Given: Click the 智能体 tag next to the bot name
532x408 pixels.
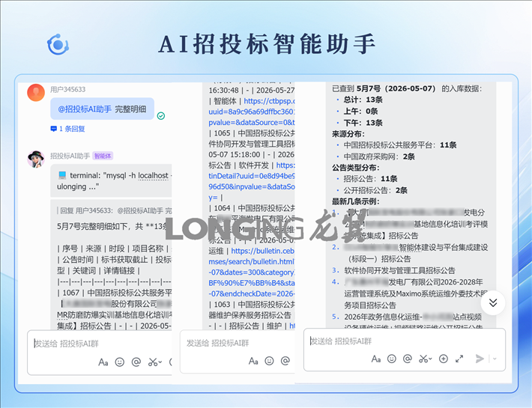Looking at the screenshot, I should tap(103, 156).
